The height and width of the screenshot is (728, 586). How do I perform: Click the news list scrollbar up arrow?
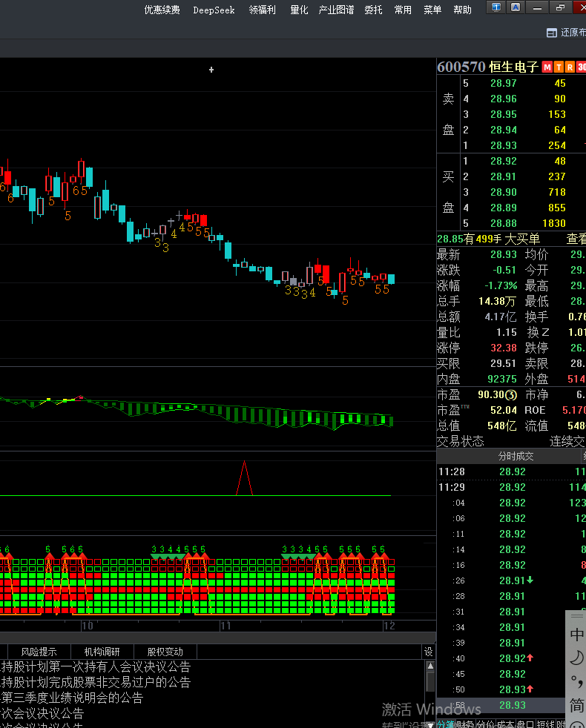429,666
